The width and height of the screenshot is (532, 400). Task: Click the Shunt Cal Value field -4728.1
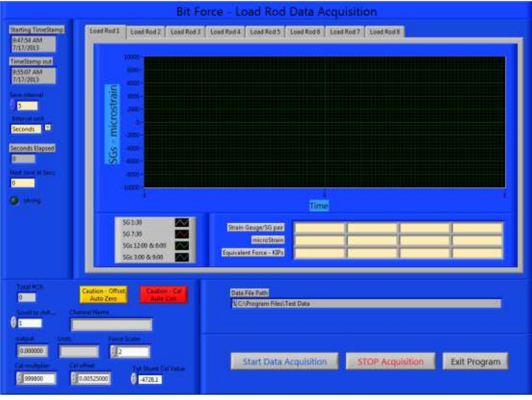pos(150,380)
